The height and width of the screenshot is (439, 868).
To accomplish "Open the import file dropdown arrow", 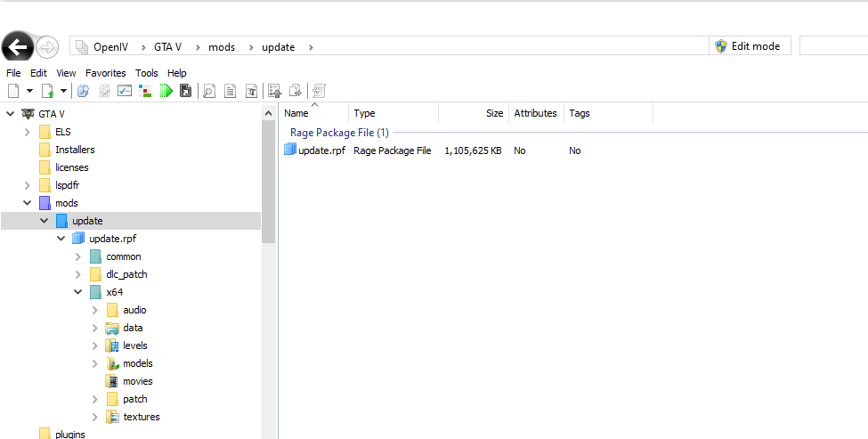I will click(64, 91).
